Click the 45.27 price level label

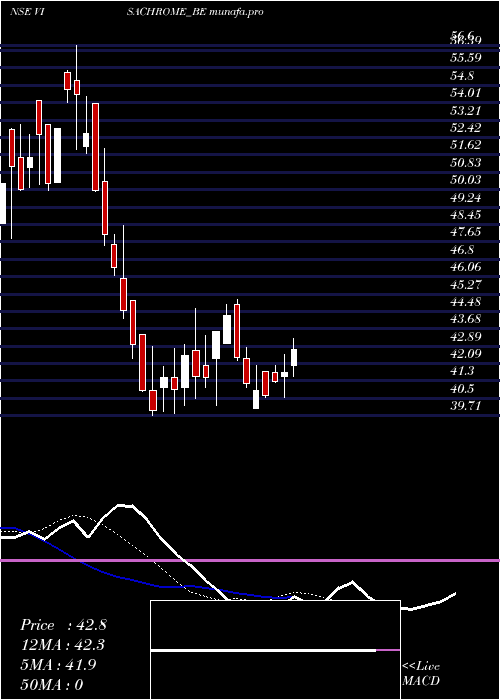(x=466, y=284)
